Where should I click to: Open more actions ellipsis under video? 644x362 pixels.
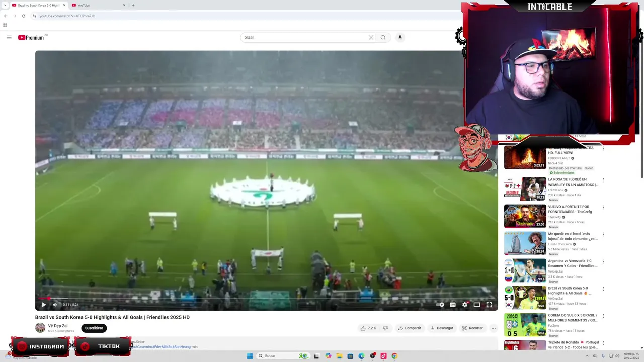[494, 328]
